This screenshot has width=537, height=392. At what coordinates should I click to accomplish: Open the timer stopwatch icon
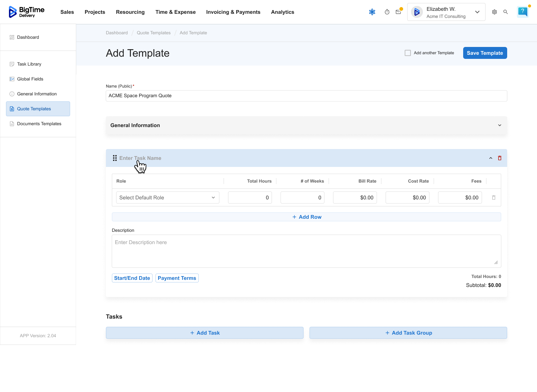387,12
